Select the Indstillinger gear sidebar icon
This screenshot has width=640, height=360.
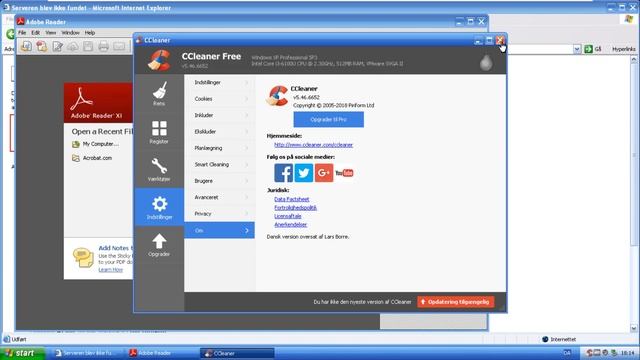point(159,207)
